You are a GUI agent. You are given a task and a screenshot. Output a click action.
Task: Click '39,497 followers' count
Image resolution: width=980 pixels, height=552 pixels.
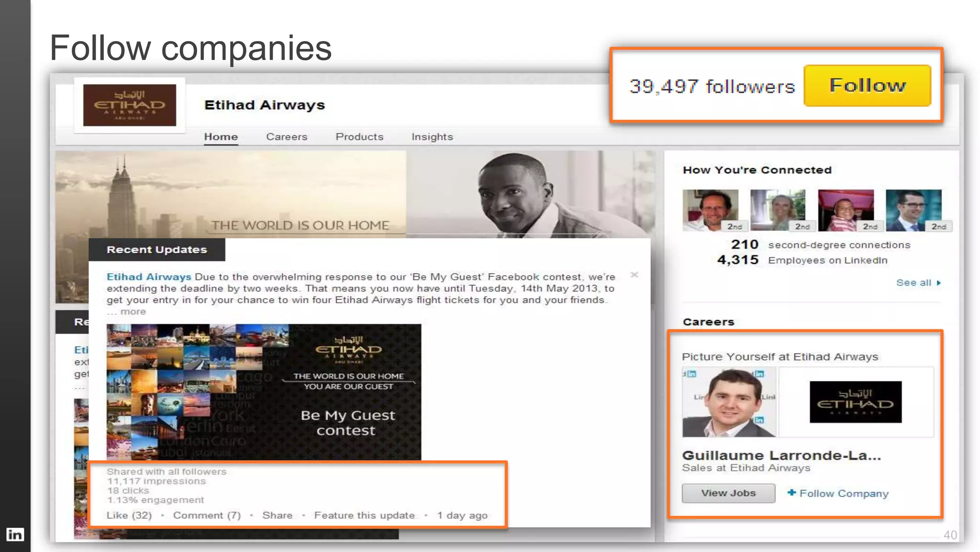712,87
